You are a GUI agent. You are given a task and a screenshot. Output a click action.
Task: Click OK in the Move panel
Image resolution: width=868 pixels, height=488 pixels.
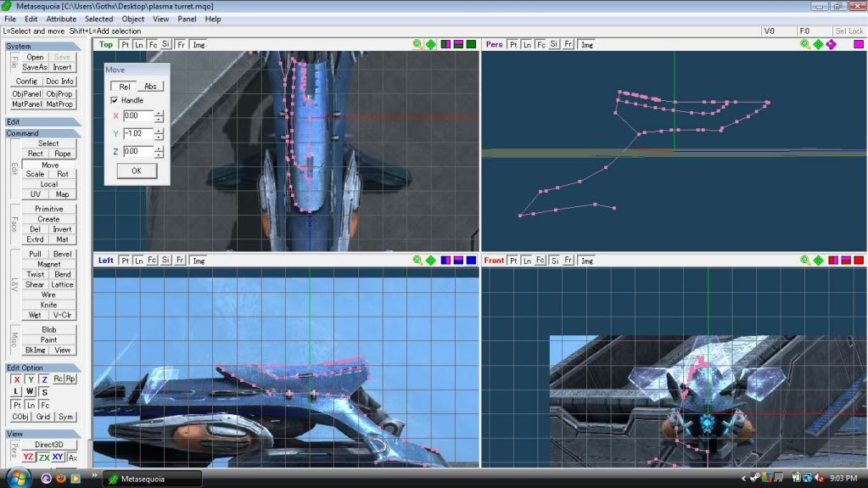coord(137,171)
